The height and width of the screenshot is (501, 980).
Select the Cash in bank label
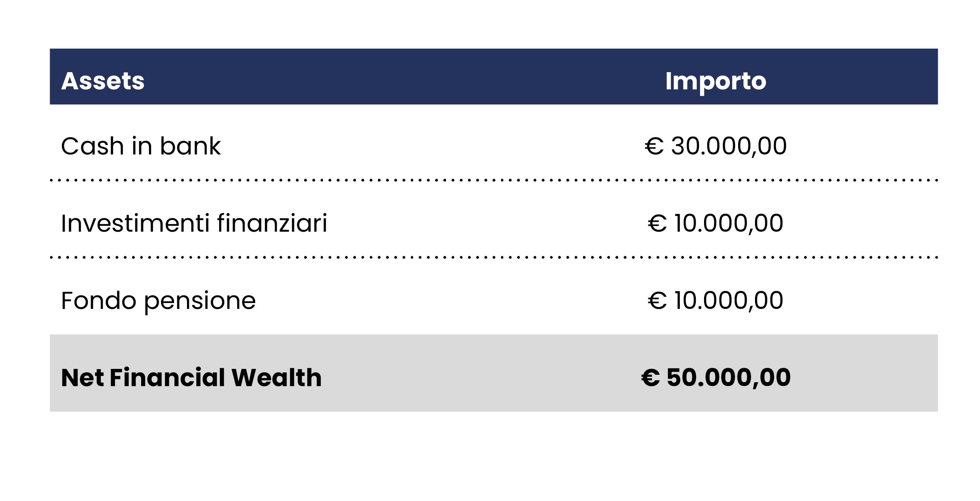coord(141,146)
